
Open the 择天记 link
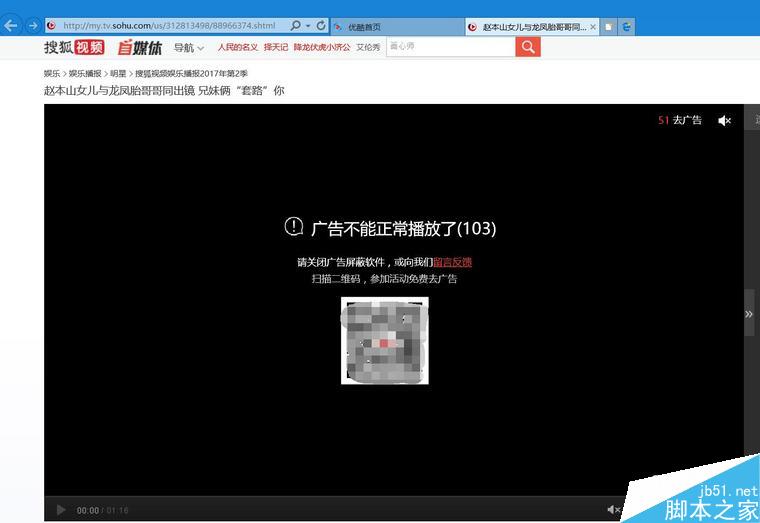tap(276, 47)
